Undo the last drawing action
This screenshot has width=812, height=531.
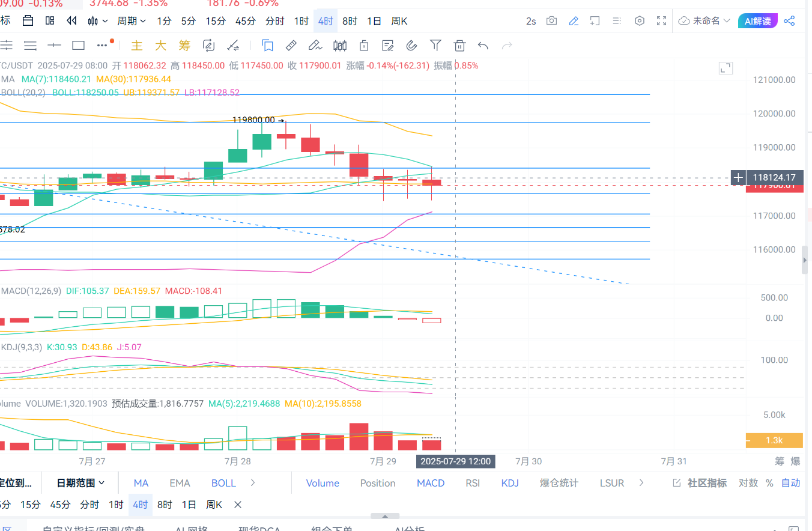click(483, 45)
